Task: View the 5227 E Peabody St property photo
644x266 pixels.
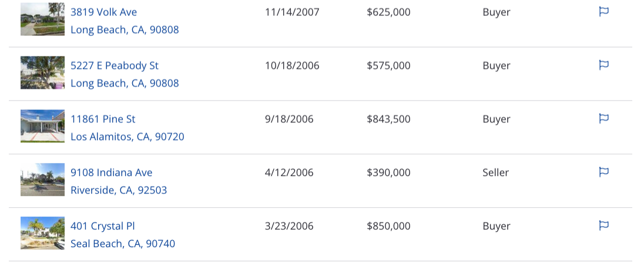Action: click(x=43, y=72)
